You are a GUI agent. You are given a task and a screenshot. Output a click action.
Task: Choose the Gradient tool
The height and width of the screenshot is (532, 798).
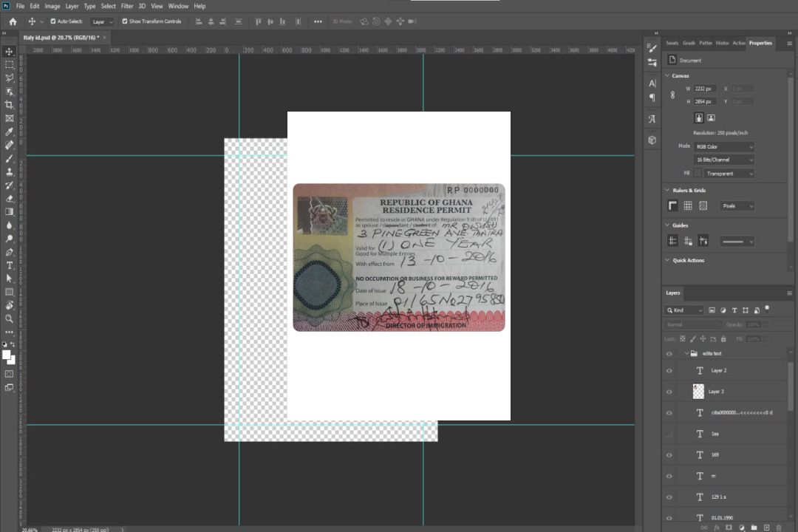coord(10,212)
